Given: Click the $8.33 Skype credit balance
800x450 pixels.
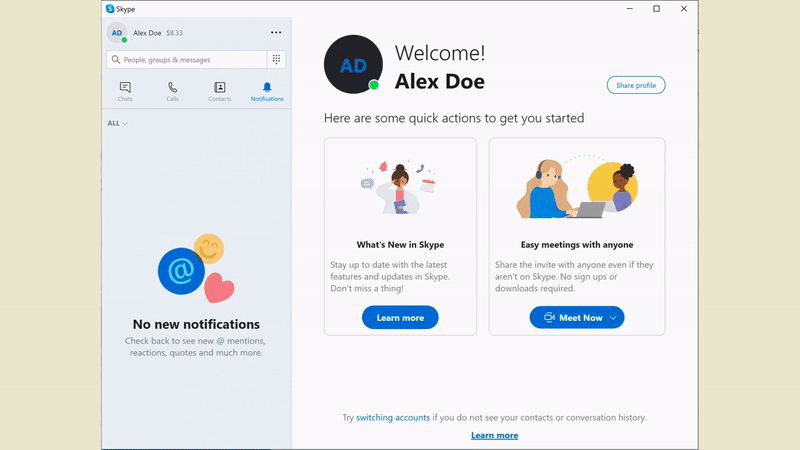Looking at the screenshot, I should click(174, 33).
